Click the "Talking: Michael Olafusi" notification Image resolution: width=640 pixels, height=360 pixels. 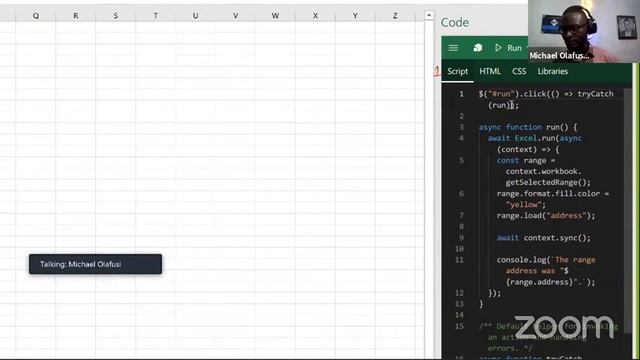coord(95,264)
